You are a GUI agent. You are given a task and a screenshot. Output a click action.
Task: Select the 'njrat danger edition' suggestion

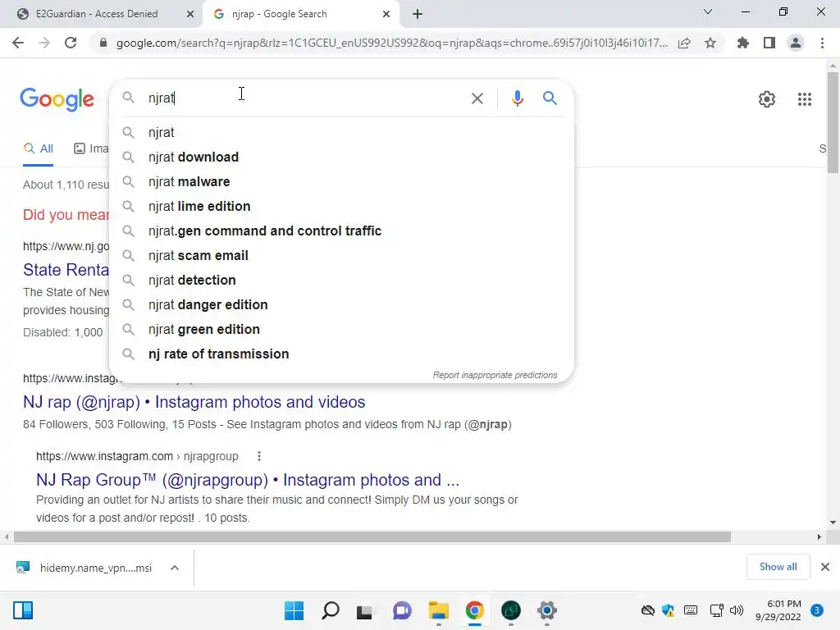[341, 305]
